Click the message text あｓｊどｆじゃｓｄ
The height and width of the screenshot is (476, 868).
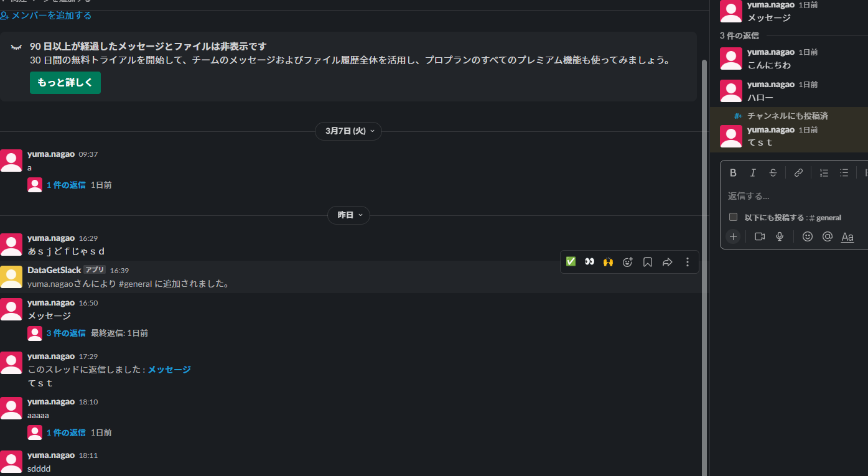67,251
